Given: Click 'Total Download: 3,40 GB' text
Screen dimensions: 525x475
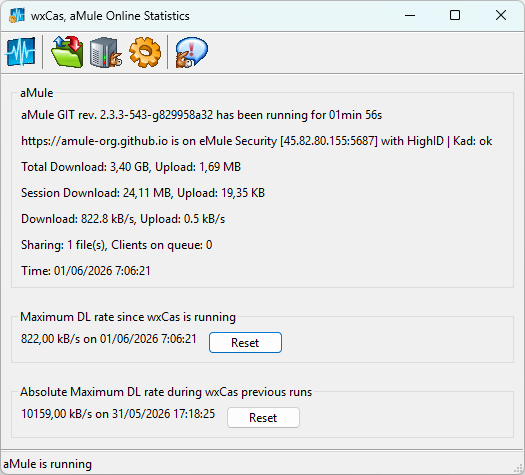Looking at the screenshot, I should (131, 167).
